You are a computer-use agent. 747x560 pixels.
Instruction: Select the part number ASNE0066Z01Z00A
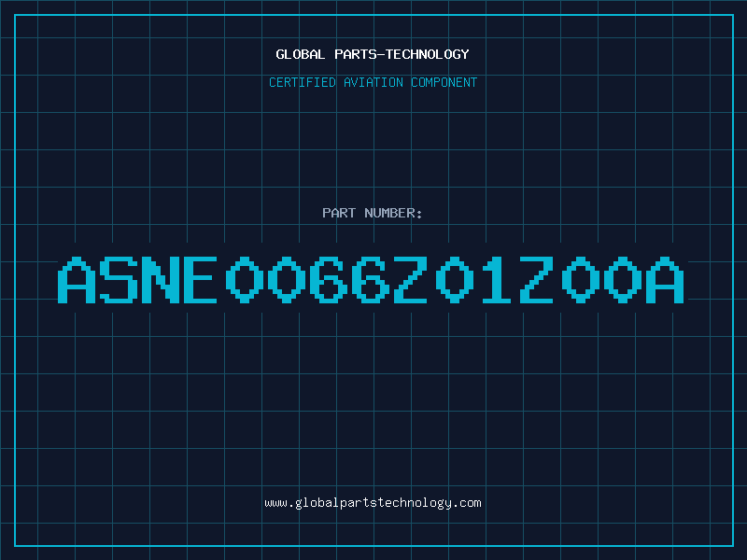tap(371, 279)
